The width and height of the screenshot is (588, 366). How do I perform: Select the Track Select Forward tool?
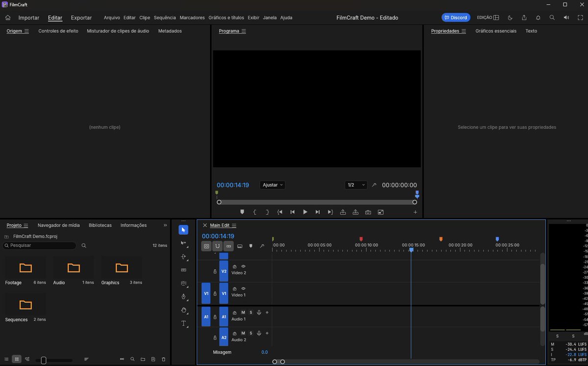(x=183, y=243)
